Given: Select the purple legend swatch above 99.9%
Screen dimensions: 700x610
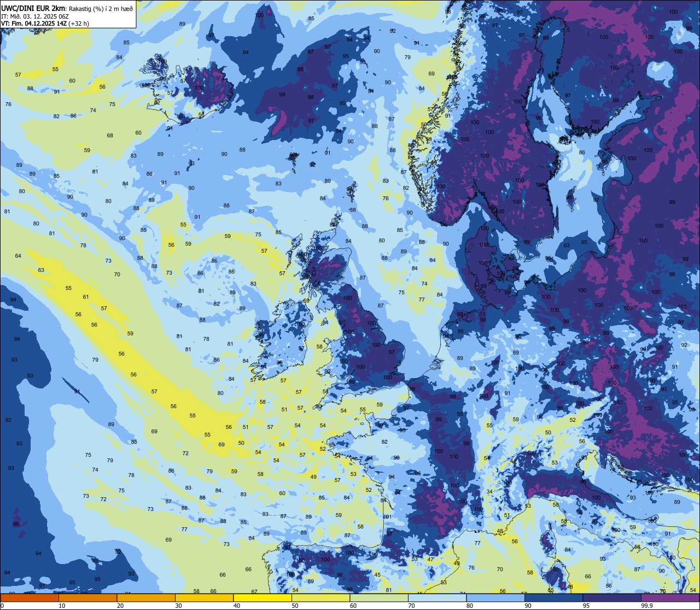Looking at the screenshot, I should [670, 597].
